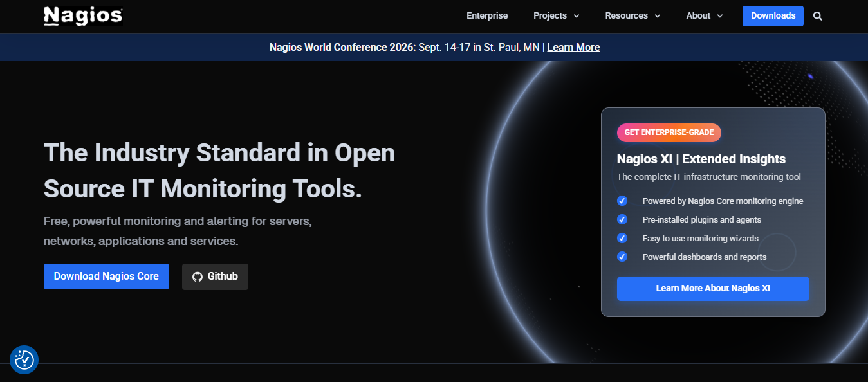Screen dimensions: 868x382
Task: Click Download Nagios Core button
Action: 106,277
